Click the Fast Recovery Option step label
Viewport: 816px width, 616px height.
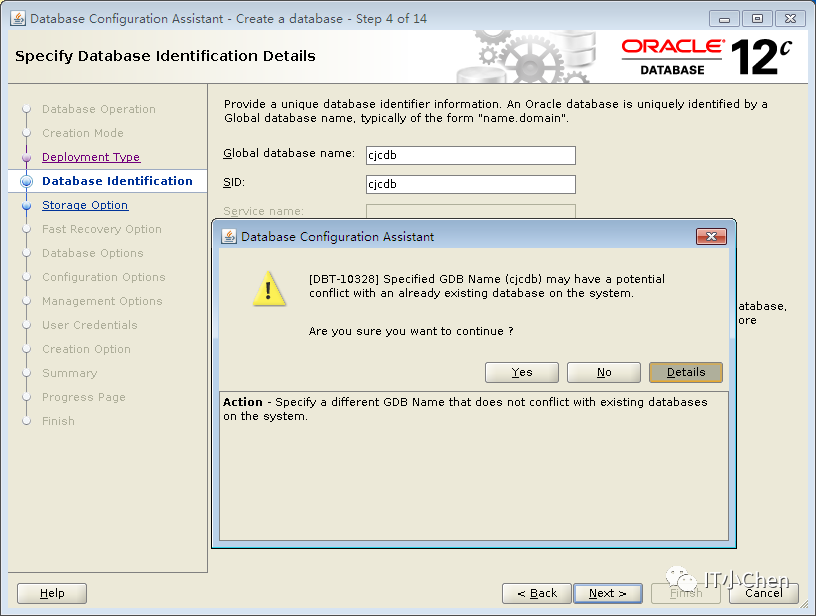click(102, 229)
